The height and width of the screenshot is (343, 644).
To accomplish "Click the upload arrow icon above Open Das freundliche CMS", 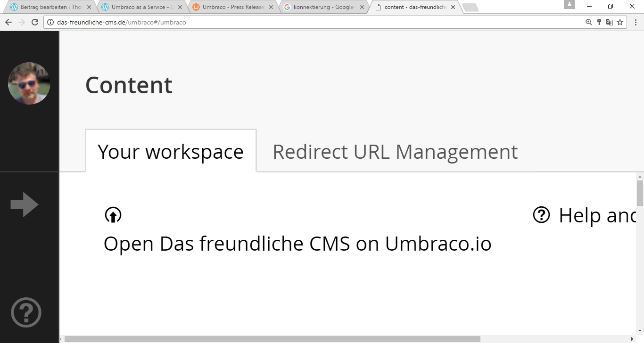I will (x=113, y=215).
